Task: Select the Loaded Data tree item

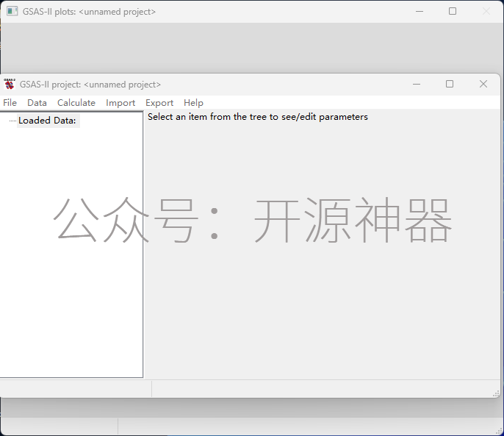Action: pos(47,121)
